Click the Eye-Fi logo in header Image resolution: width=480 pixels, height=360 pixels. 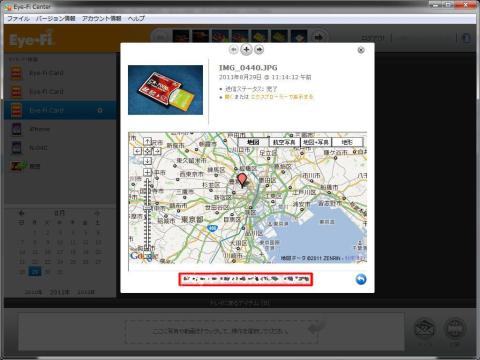point(32,39)
